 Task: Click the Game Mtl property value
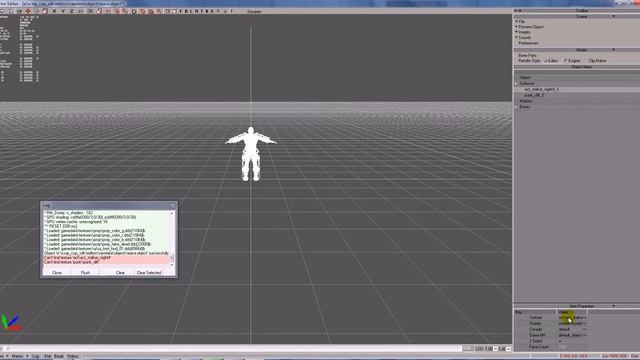[572, 335]
